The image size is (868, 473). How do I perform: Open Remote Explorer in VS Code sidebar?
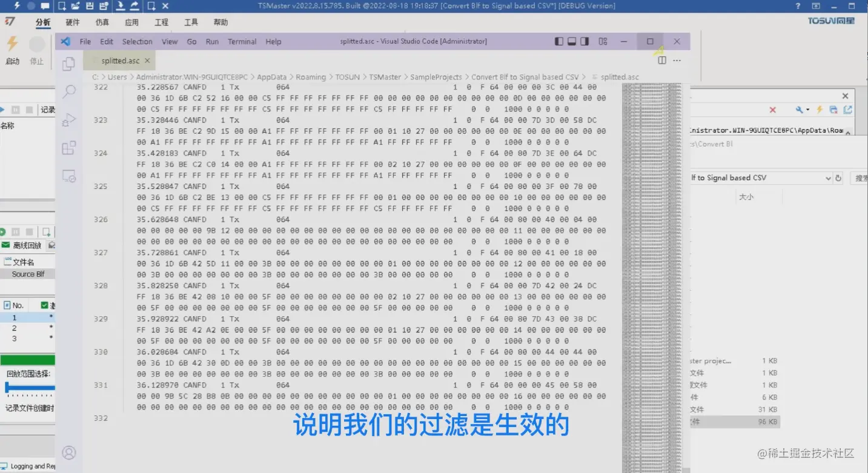(x=69, y=176)
